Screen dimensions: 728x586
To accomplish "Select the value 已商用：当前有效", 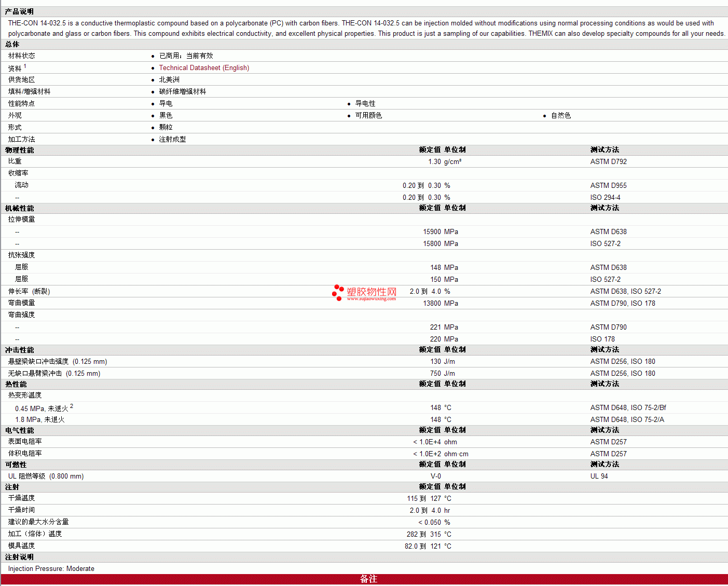I will (x=186, y=56).
